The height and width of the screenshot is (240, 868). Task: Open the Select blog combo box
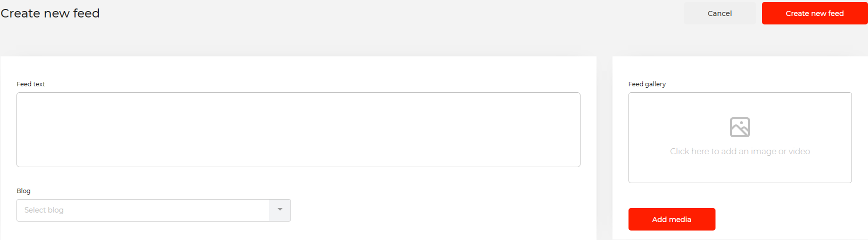point(143,210)
